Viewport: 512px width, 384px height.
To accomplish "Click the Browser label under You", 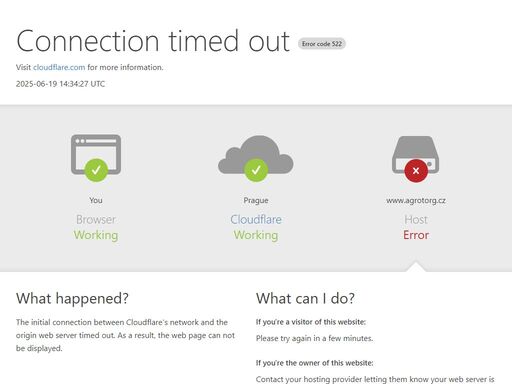I will [x=96, y=219].
